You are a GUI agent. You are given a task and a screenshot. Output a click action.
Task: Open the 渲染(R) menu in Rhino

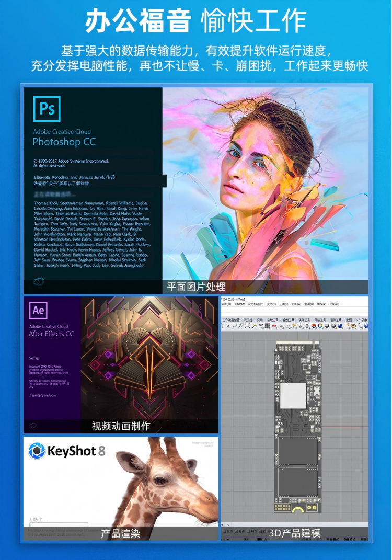(309, 304)
